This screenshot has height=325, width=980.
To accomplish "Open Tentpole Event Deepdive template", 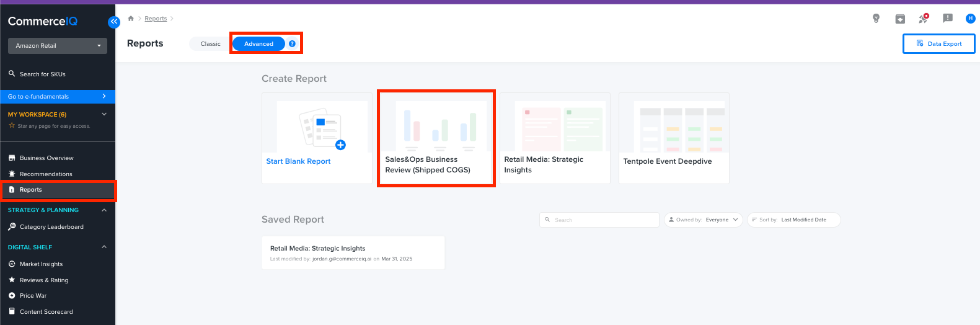I will click(x=674, y=138).
